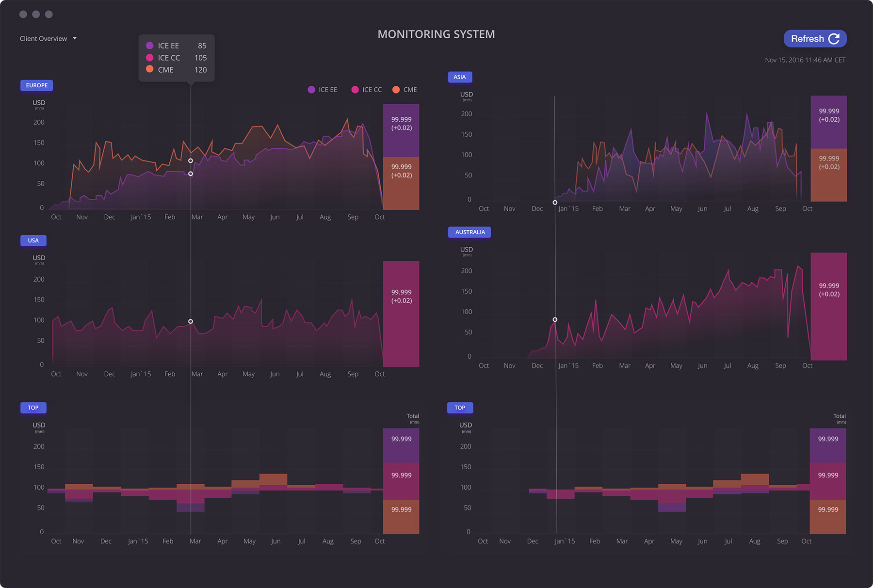873x588 pixels.
Task: Click the purple ICE EE tooltip dot
Action: tap(150, 46)
